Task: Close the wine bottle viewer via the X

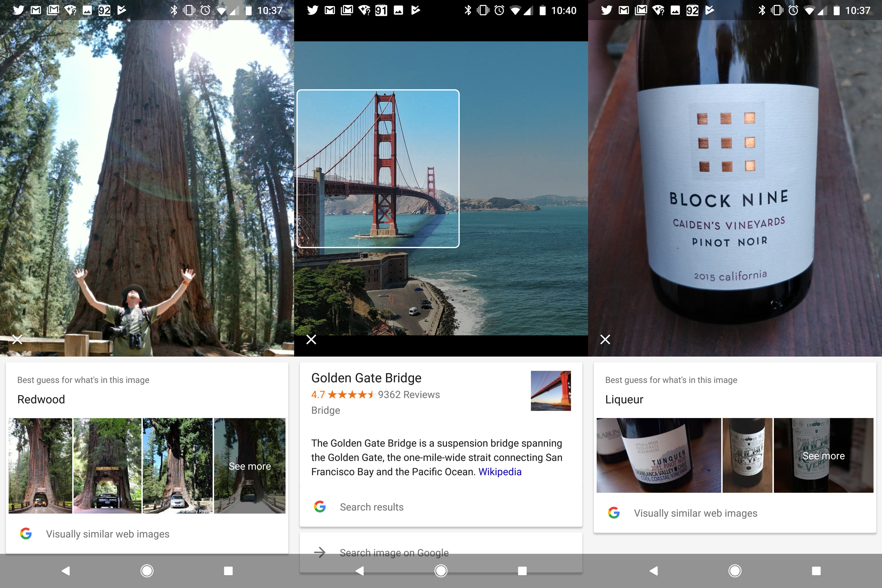Action: click(x=605, y=339)
